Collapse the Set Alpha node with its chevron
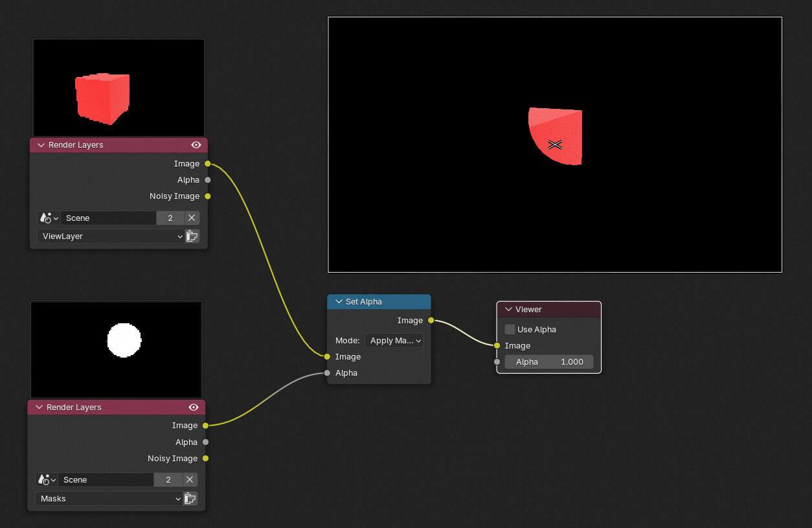Viewport: 812px width, 528px height. 339,302
